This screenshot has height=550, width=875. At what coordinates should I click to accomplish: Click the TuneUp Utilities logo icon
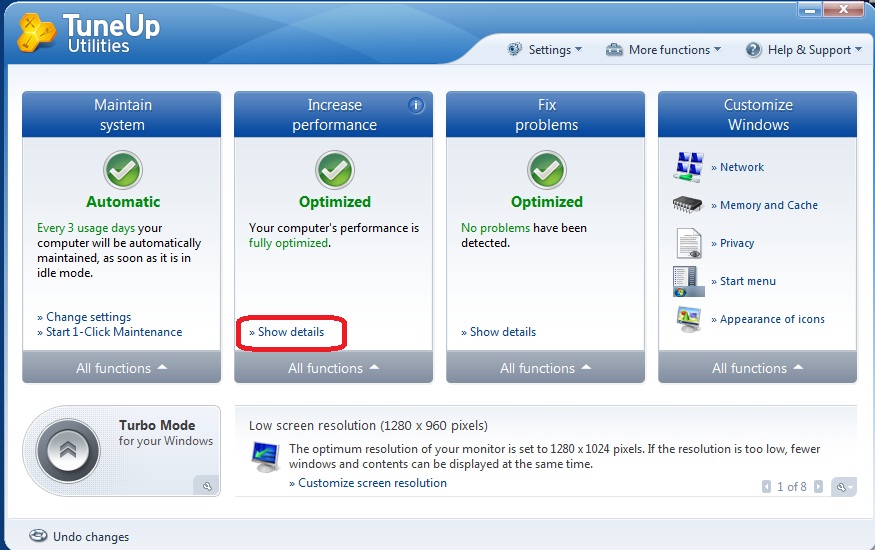[36, 33]
